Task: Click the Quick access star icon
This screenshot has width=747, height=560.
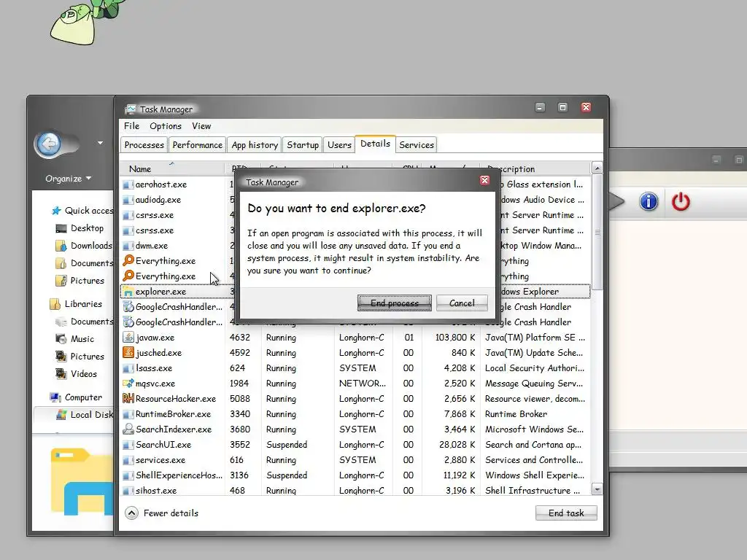Action: [x=56, y=211]
